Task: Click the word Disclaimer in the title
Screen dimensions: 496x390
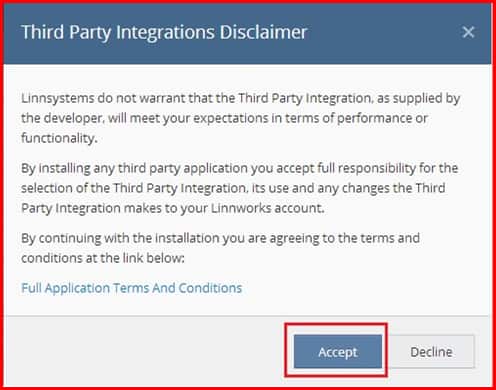Action: pyautogui.click(x=263, y=32)
